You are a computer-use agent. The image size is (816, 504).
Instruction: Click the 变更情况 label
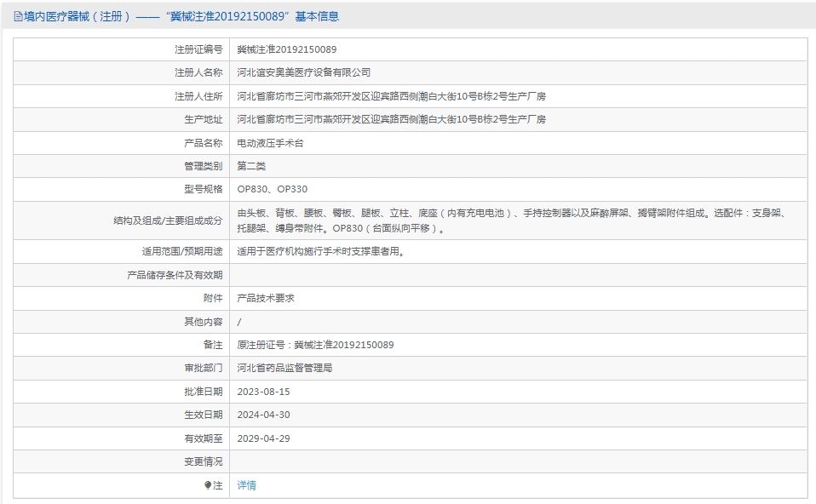[203, 461]
